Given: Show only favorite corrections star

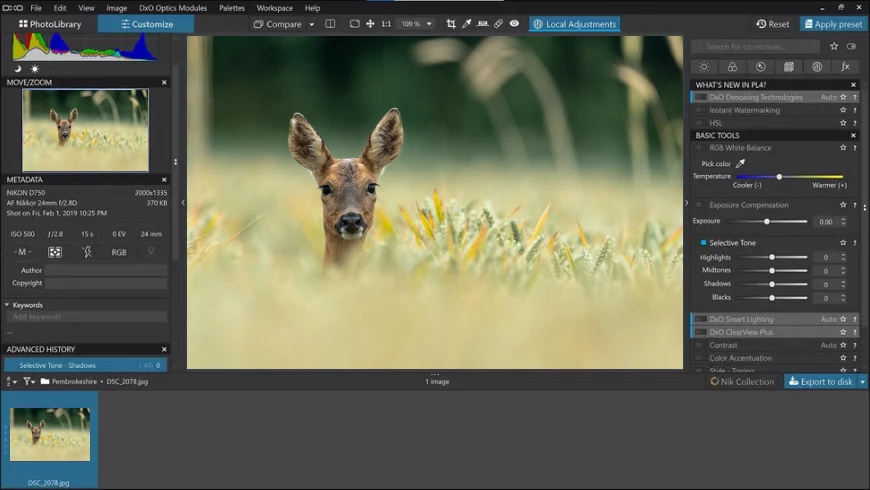Looking at the screenshot, I should [x=834, y=47].
